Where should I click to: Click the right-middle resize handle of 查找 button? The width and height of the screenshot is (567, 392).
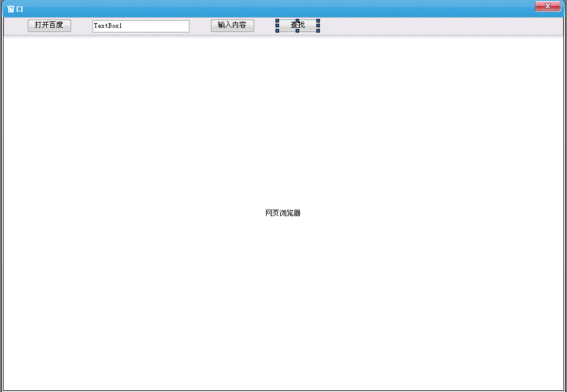(x=318, y=25)
